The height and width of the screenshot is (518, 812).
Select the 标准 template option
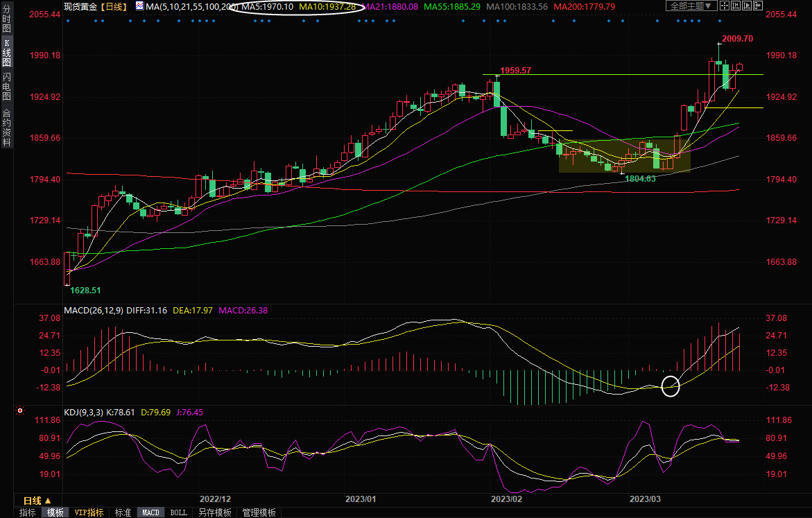tap(123, 512)
